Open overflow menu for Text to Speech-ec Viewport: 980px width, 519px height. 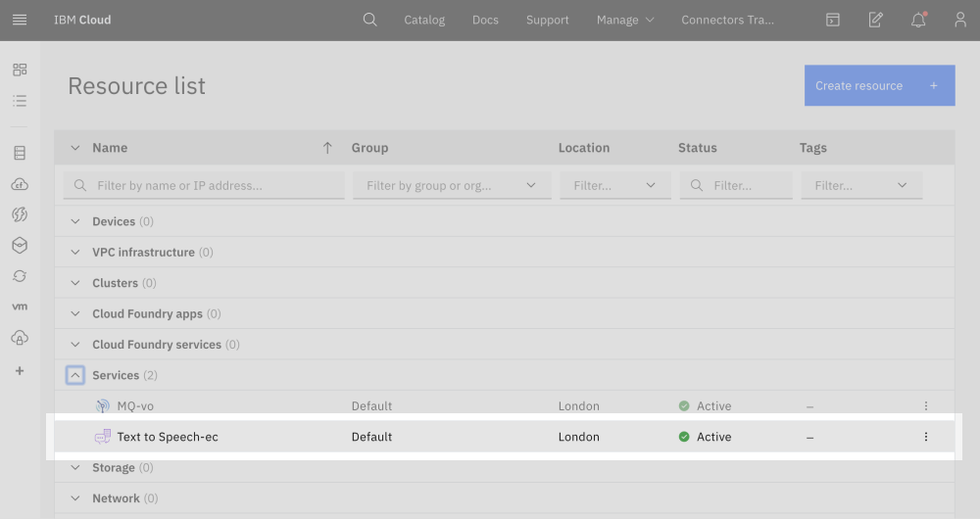click(926, 437)
